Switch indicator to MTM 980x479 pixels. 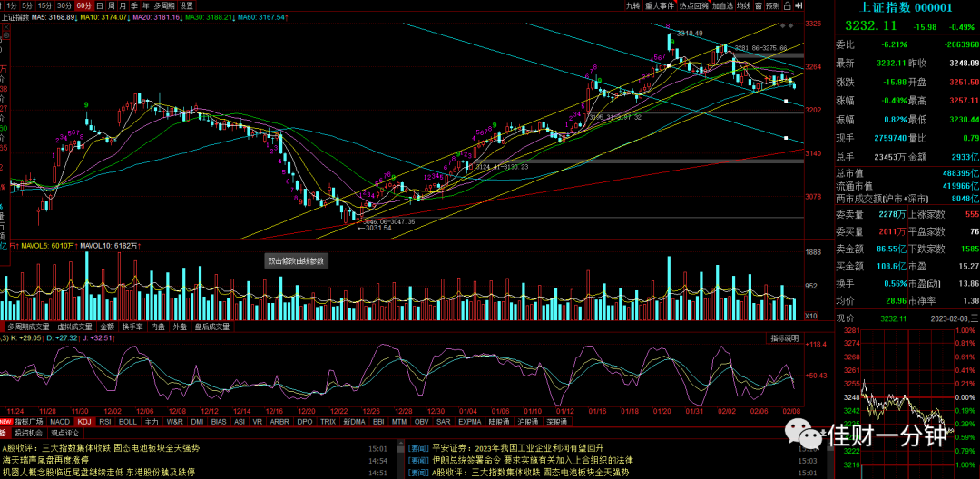pyautogui.click(x=398, y=422)
